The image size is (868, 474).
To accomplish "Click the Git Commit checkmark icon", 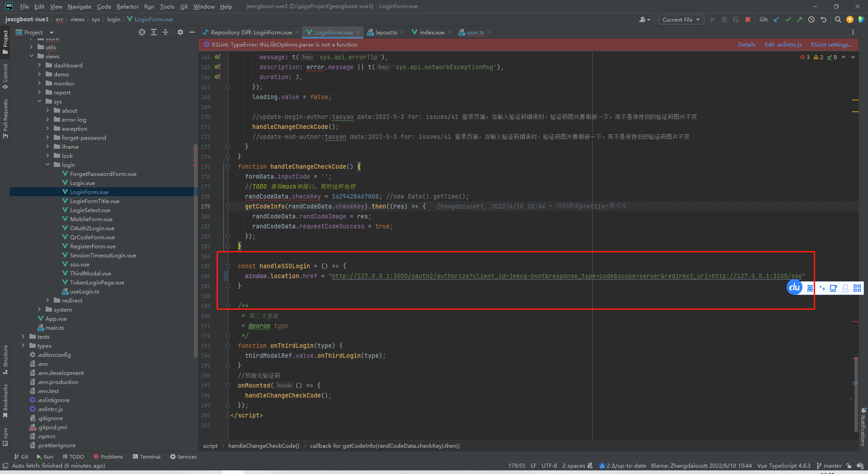I will [788, 19].
